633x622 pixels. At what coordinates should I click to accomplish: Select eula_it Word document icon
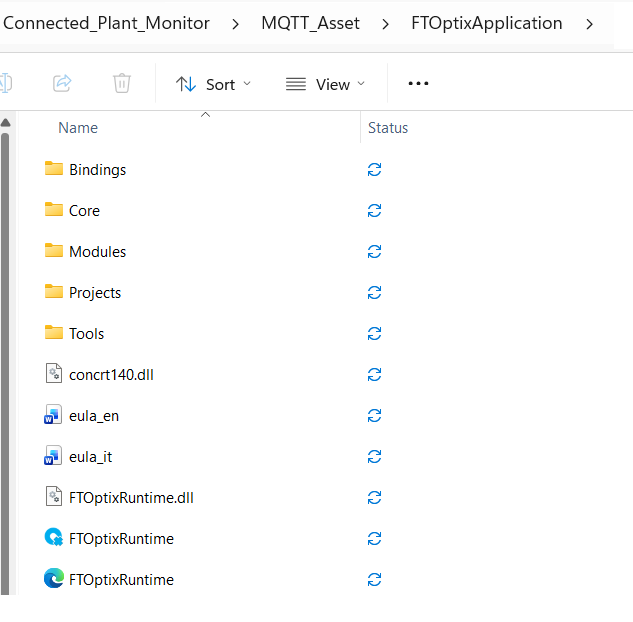click(53, 455)
